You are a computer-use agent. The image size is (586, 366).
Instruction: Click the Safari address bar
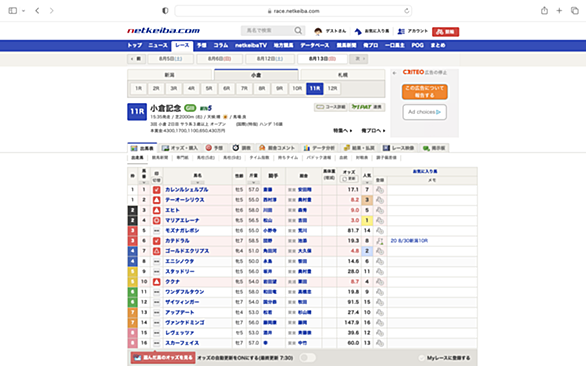(293, 11)
